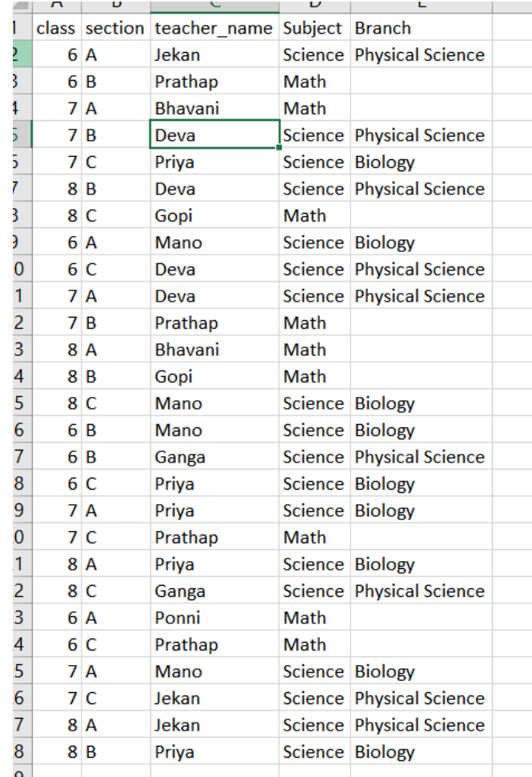Select Gopi in the class 8 section C row
Image resolution: width=532 pixels, height=777 pixels.
click(174, 216)
